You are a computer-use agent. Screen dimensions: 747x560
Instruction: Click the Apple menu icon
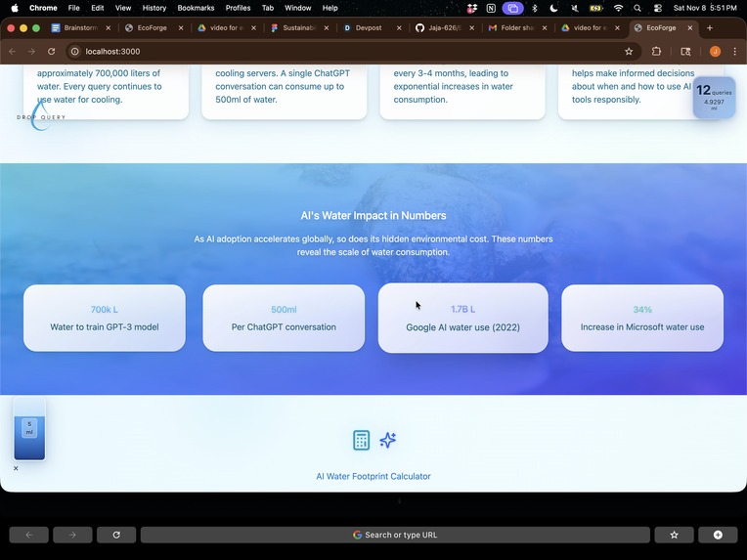(x=15, y=8)
